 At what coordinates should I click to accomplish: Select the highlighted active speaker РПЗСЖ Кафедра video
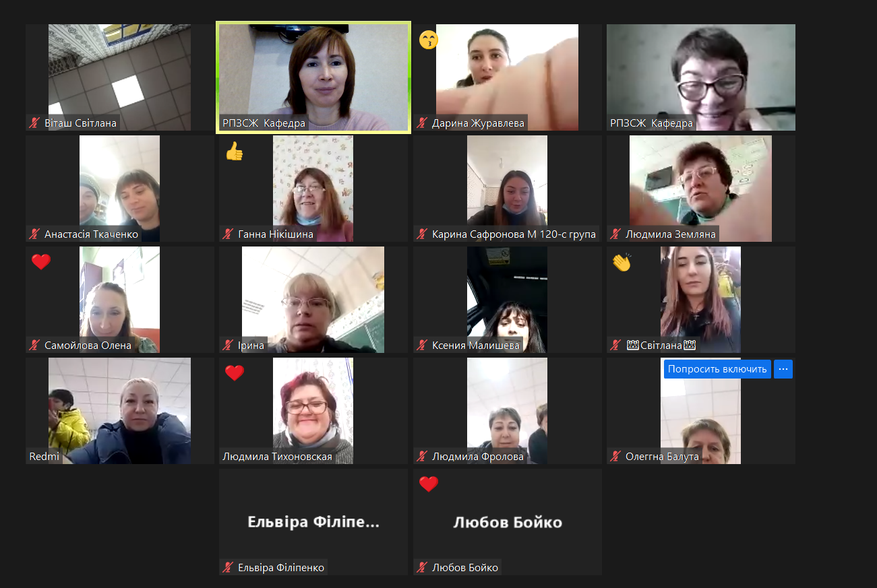point(313,77)
